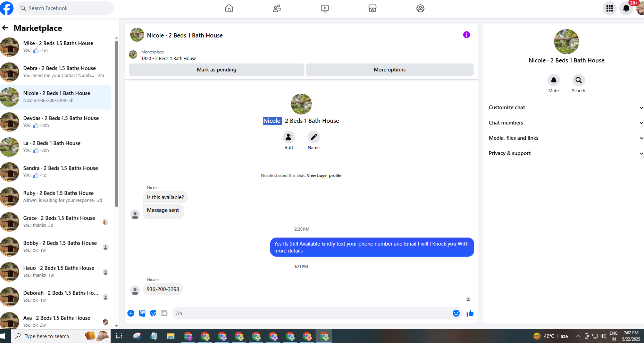Open the volume speaker tray icon
The width and height of the screenshot is (644, 343).
[603, 336]
